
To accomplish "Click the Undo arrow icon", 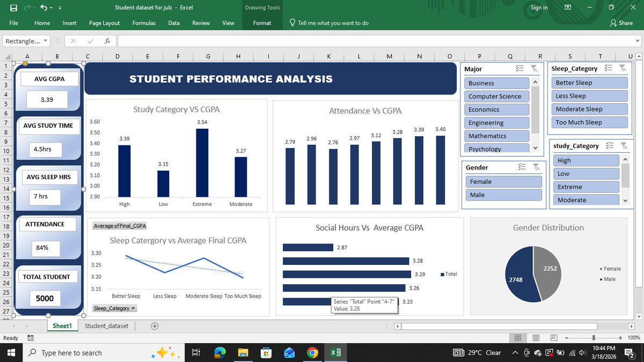I will tap(45, 8).
